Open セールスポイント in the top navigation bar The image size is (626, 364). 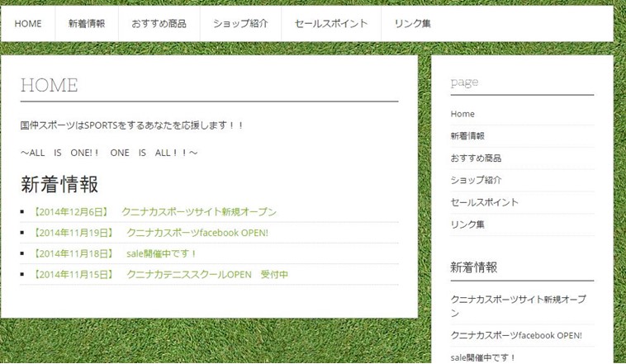tap(331, 24)
